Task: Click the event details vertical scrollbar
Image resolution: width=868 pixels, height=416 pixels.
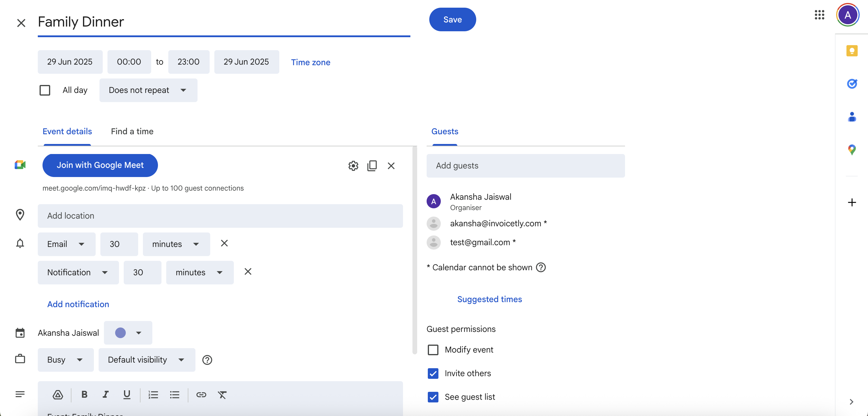Action: click(415, 250)
